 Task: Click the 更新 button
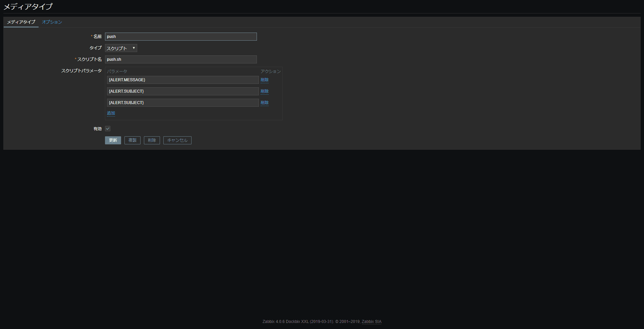click(113, 140)
